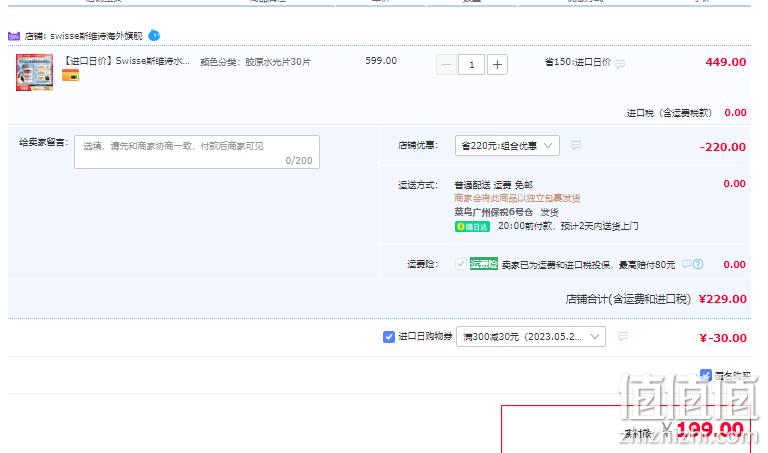Open the Swisse product thumbnail image
The height and width of the screenshot is (453, 768).
(34, 72)
